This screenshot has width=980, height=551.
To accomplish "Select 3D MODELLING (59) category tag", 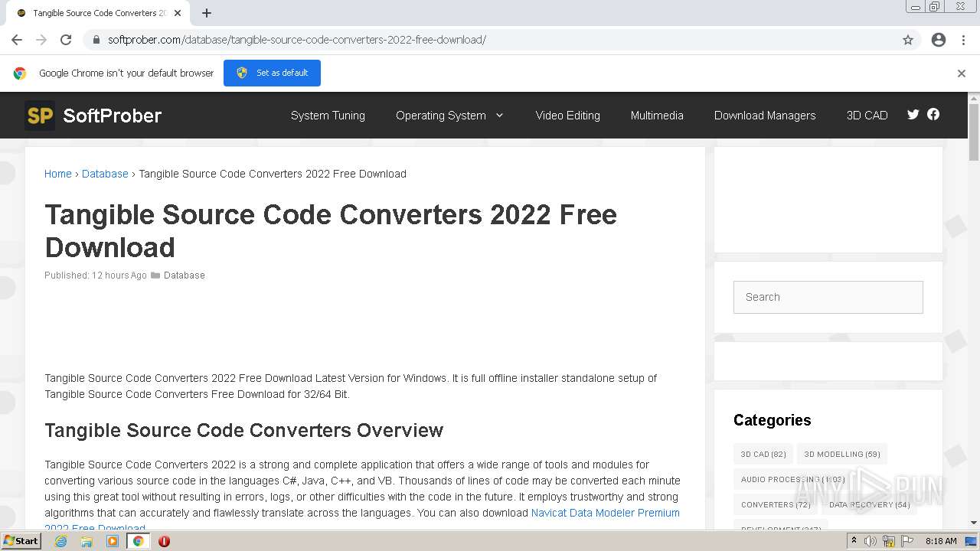I will tap(842, 454).
